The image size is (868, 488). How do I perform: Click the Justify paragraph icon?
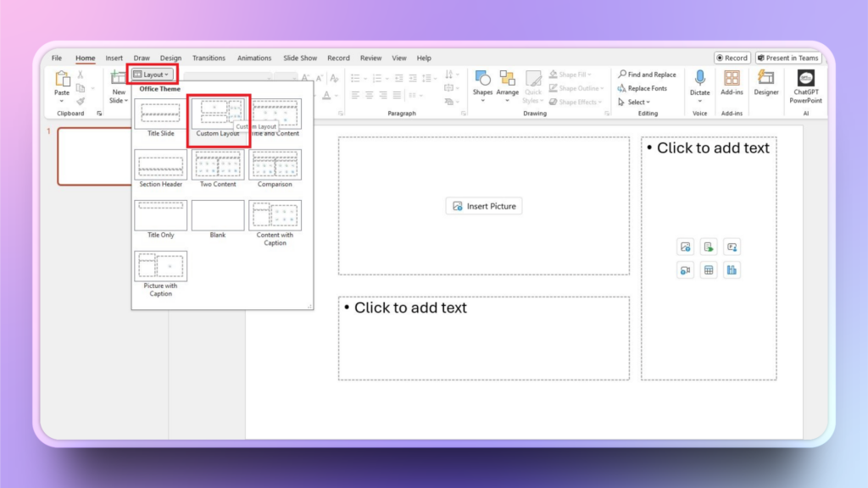pyautogui.click(x=397, y=95)
